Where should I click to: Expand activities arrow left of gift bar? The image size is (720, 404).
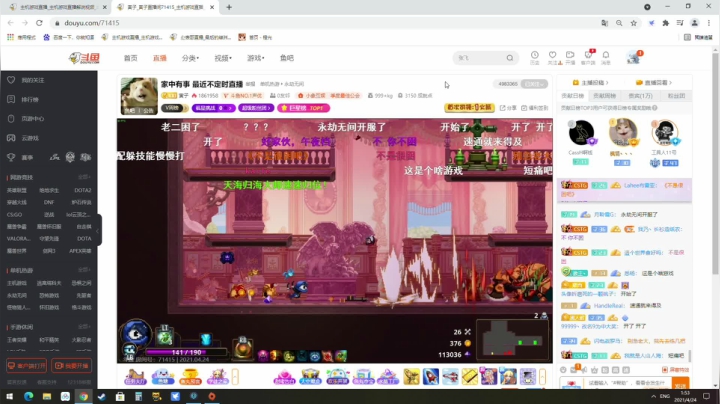tap(235, 377)
